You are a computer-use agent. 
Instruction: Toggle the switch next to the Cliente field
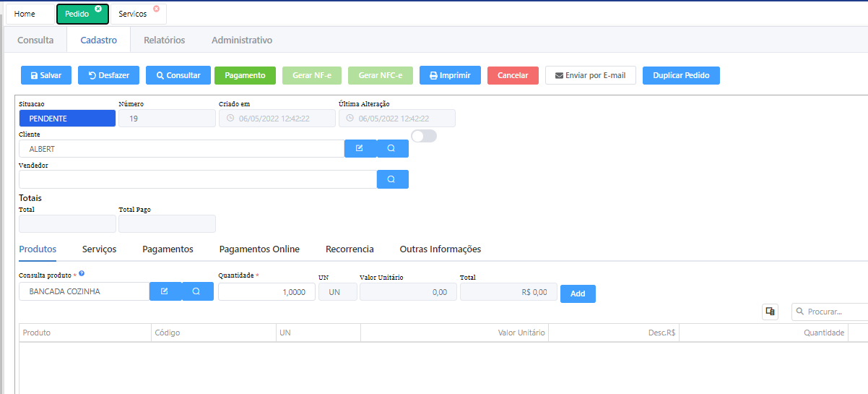(x=423, y=136)
